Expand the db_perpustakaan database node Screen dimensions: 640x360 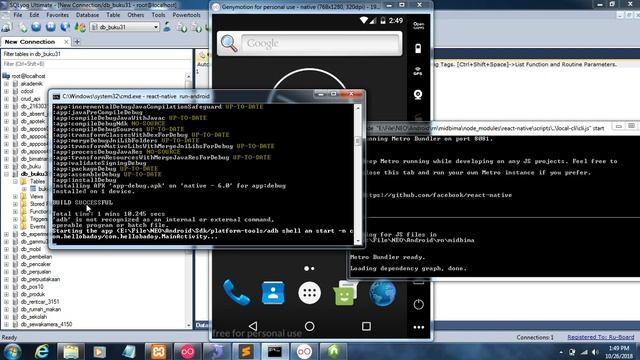[x=7, y=279]
